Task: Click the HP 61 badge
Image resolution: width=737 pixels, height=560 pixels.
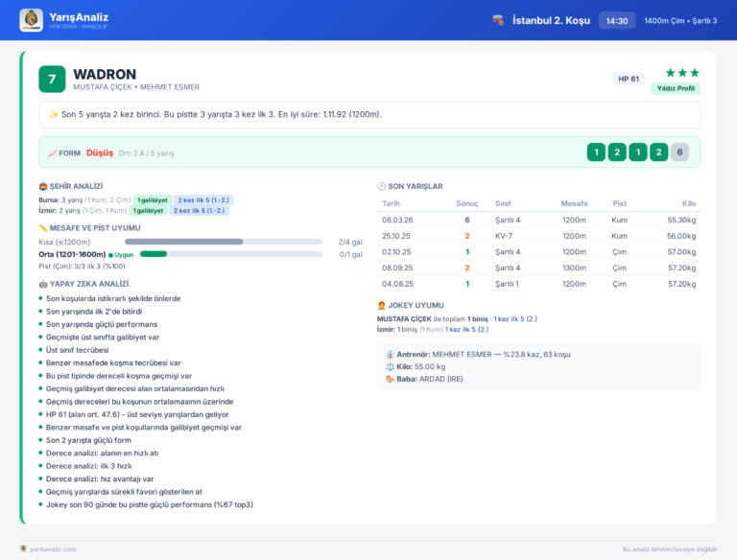Action: (629, 79)
